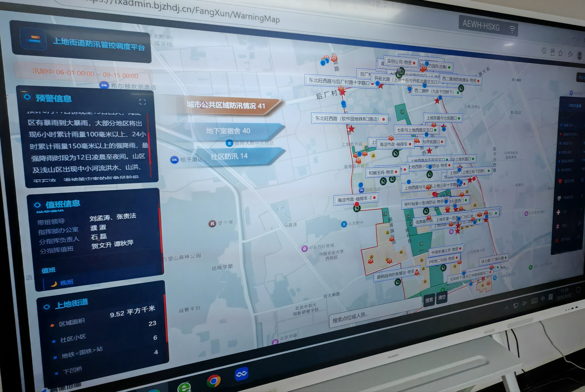Click the house icon below 西二旗消防救援站-物资
This screenshot has width=585, height=392.
coord(461,88)
